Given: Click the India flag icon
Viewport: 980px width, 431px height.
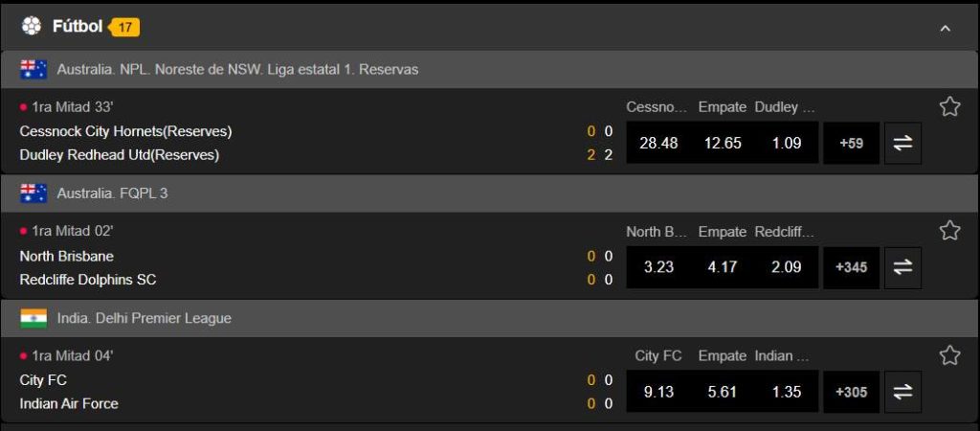Looking at the screenshot, I should click(33, 318).
